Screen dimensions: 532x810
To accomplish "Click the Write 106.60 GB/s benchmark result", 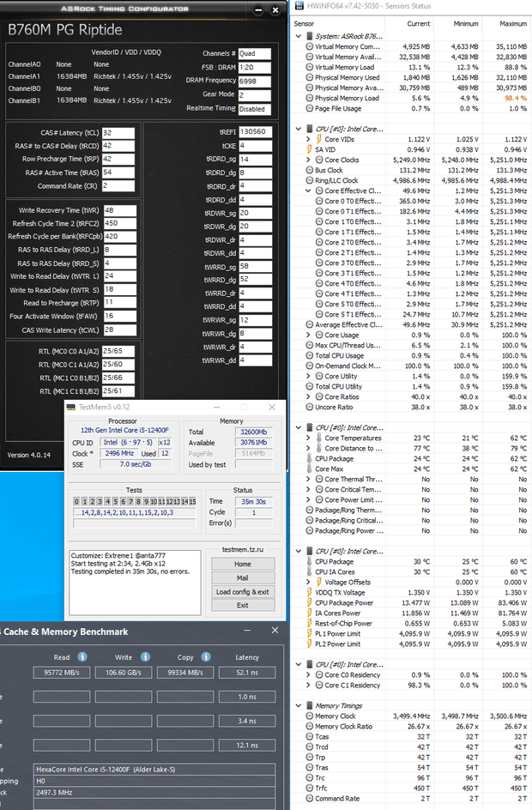I will [124, 673].
